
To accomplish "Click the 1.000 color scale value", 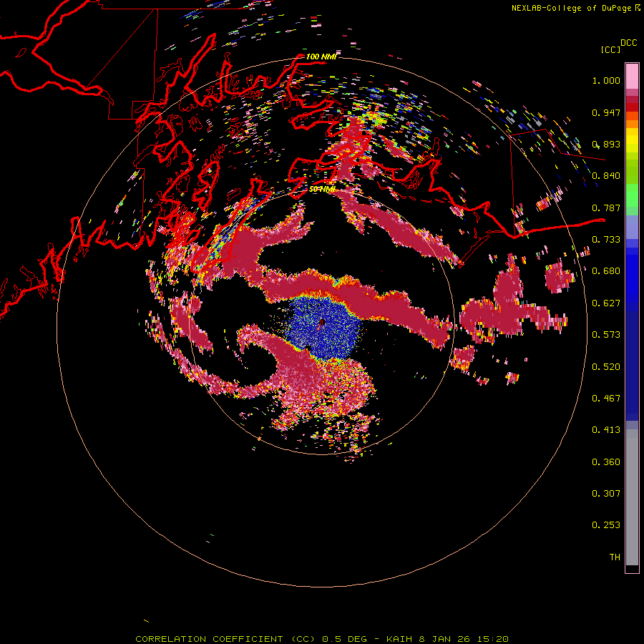I will click(606, 80).
